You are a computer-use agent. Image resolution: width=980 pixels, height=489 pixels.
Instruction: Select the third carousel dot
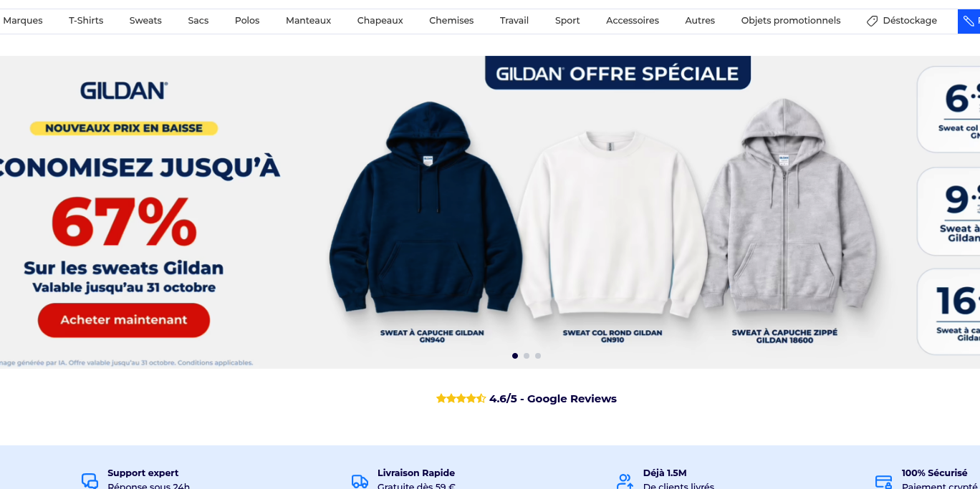[x=538, y=356]
